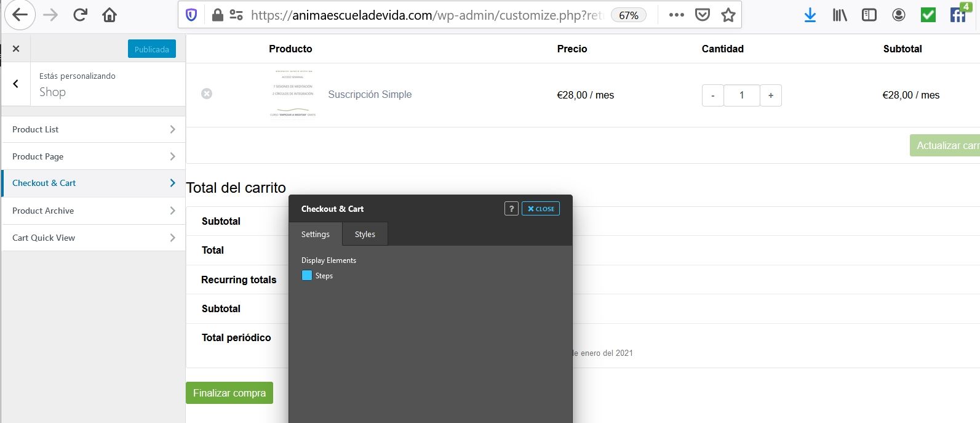Click the URL address bar
The height and width of the screenshot is (423, 980).
(x=428, y=15)
